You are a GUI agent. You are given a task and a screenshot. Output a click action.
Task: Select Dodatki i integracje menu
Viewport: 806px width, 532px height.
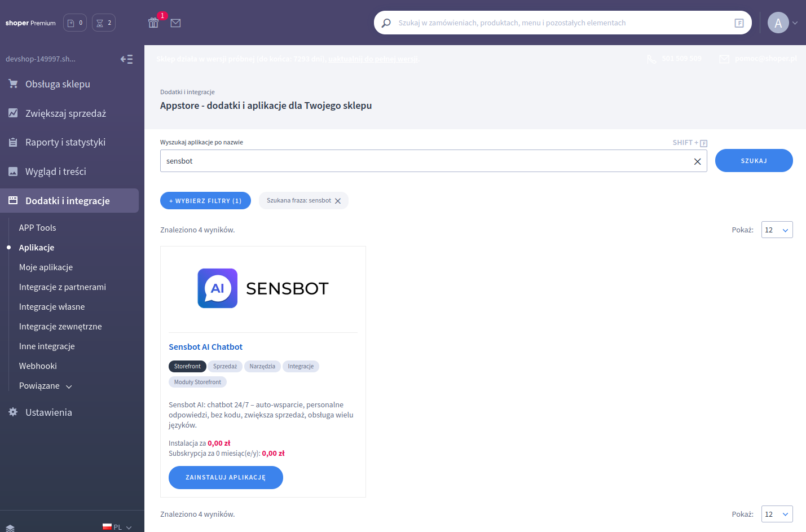[69, 201]
